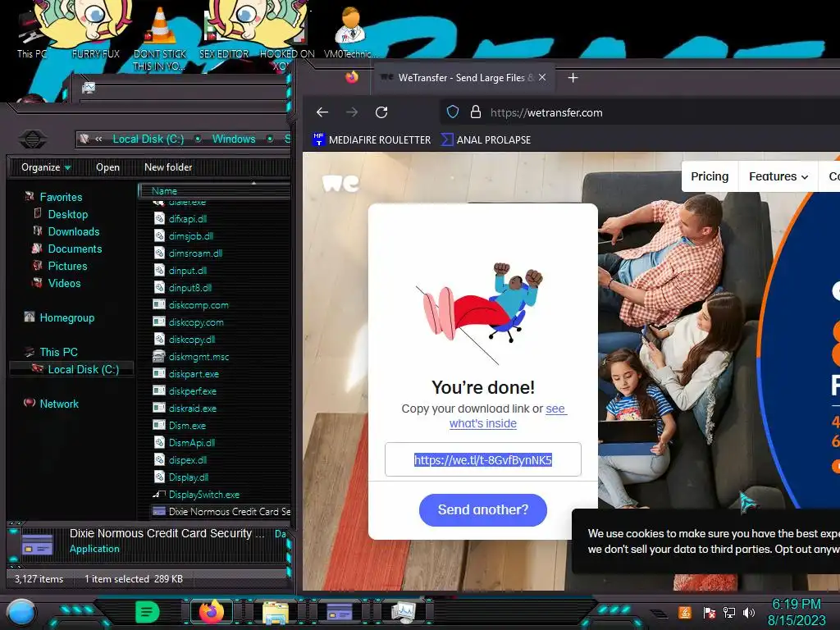The width and height of the screenshot is (840, 630).
Task: Select difxapi.dll file
Action: 187,218
